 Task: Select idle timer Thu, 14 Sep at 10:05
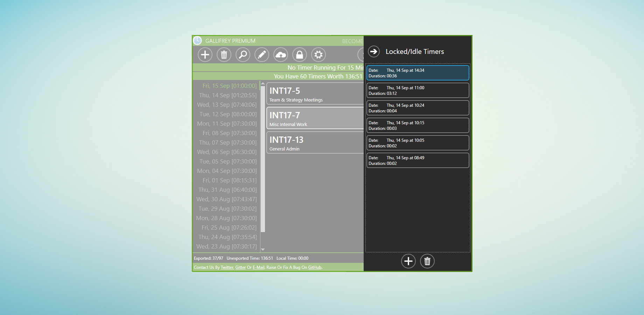tap(418, 143)
